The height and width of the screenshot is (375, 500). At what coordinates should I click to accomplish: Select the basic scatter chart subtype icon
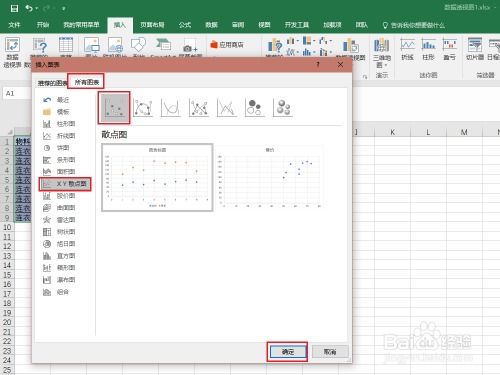[114, 108]
